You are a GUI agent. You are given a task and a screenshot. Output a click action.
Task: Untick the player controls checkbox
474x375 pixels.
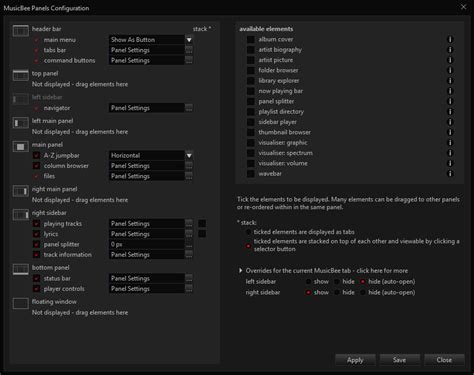36,289
